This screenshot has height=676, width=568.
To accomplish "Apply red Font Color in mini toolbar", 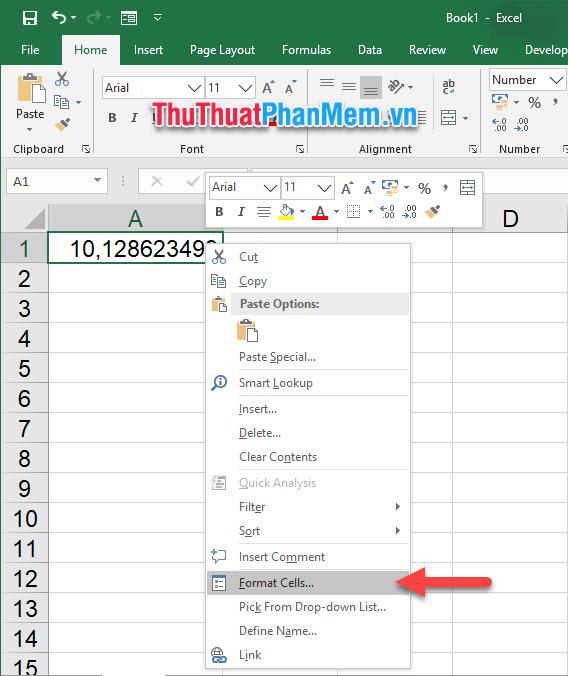I will coord(320,212).
